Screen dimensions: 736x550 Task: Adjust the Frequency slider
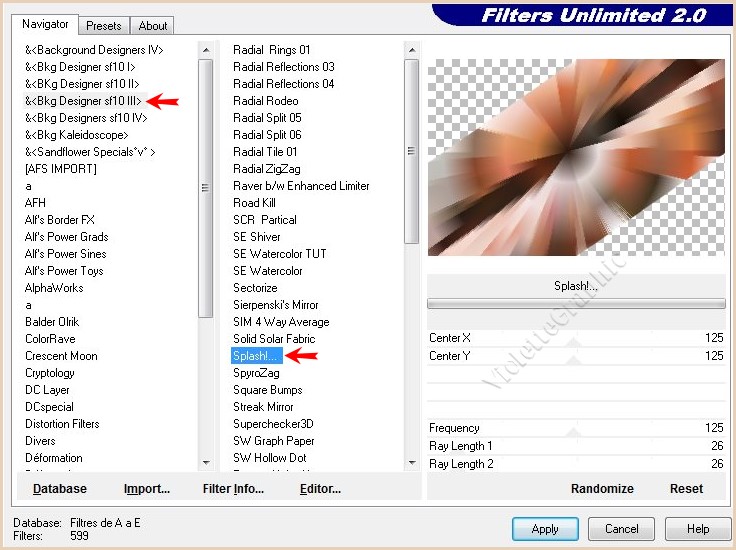(x=574, y=429)
